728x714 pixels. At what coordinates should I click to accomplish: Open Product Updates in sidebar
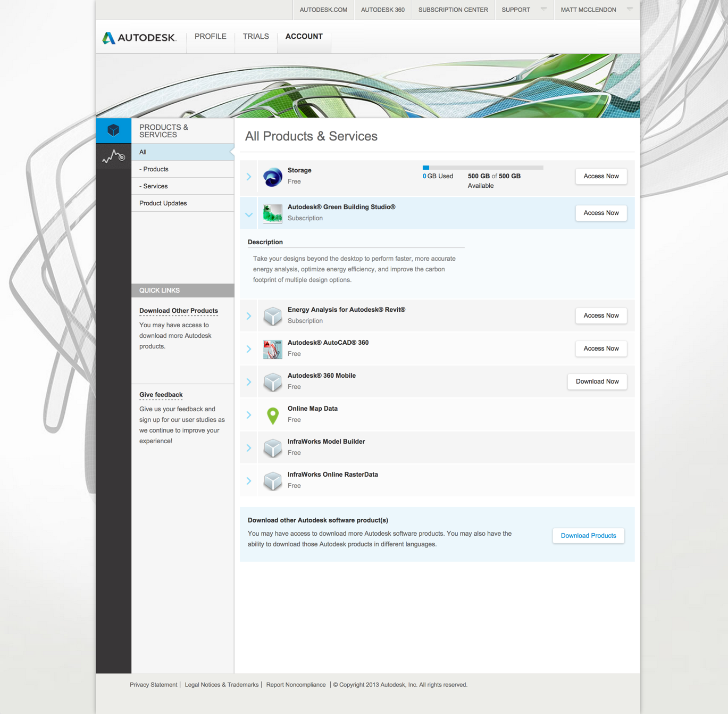pyautogui.click(x=183, y=203)
